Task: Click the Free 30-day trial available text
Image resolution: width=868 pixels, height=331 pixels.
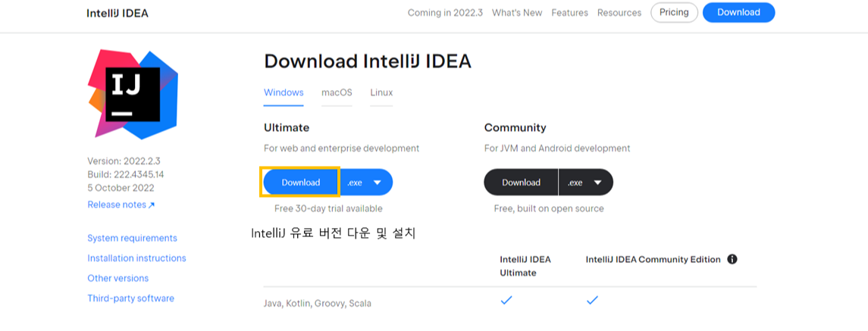Action: tap(328, 209)
